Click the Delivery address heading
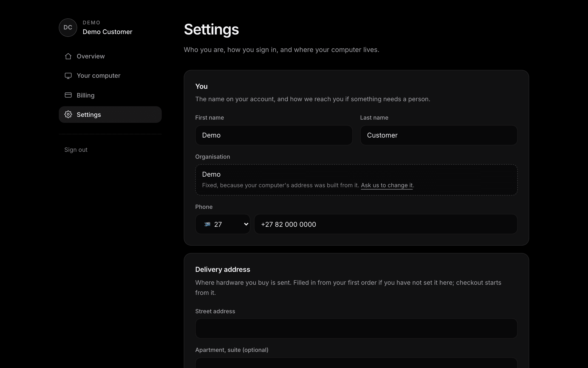Viewport: 588px width, 368px height. (223, 269)
